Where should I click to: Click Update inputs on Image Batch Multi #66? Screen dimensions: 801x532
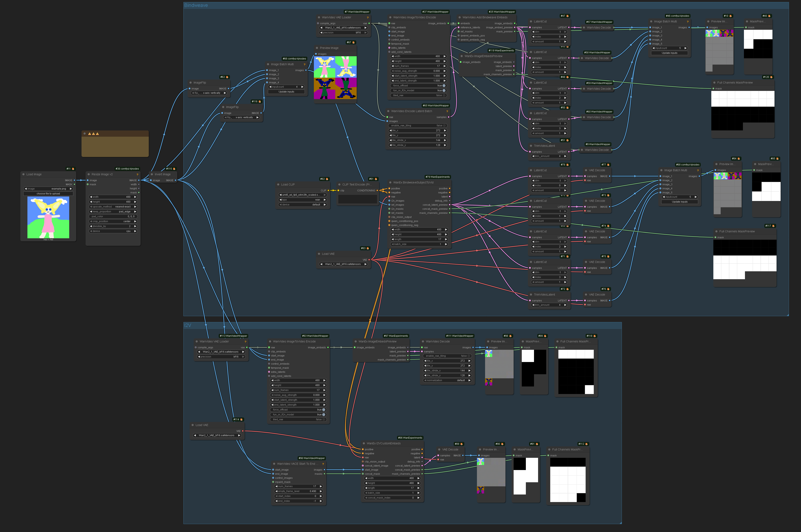(x=286, y=92)
